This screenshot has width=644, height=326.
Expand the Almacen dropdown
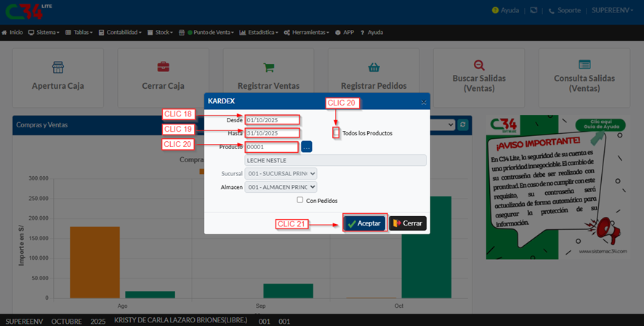pos(282,187)
